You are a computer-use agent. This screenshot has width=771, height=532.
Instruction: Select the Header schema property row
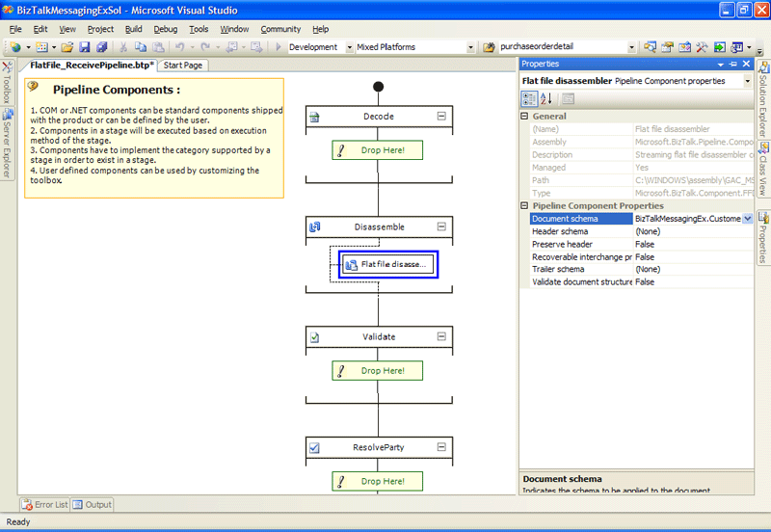pos(641,231)
